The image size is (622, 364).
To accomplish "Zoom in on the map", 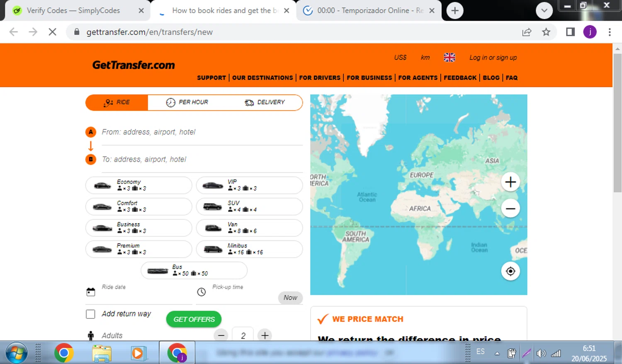I will [x=510, y=182].
